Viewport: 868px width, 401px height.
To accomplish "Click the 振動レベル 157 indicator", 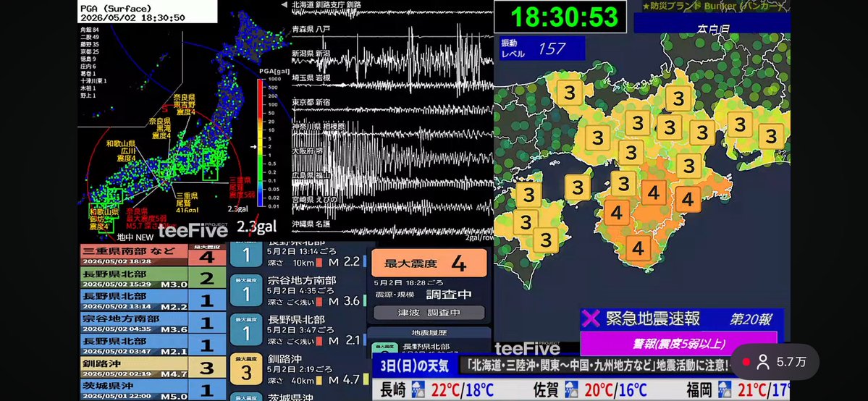I will tap(541, 48).
